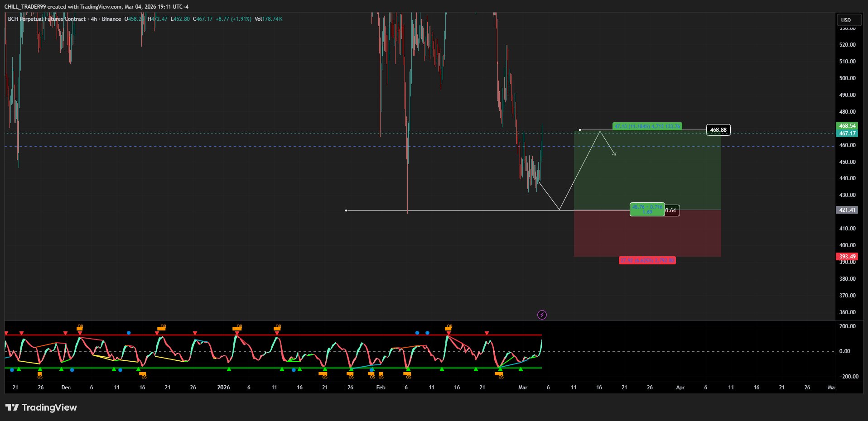This screenshot has height=421, width=868.
Task: Click the TradingView logo
Action: [41, 407]
